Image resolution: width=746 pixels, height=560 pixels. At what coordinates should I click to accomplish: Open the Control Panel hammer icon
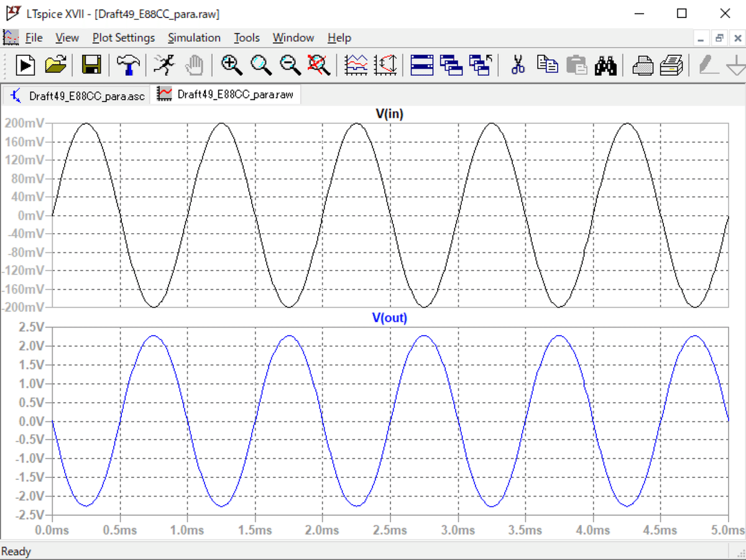click(128, 64)
